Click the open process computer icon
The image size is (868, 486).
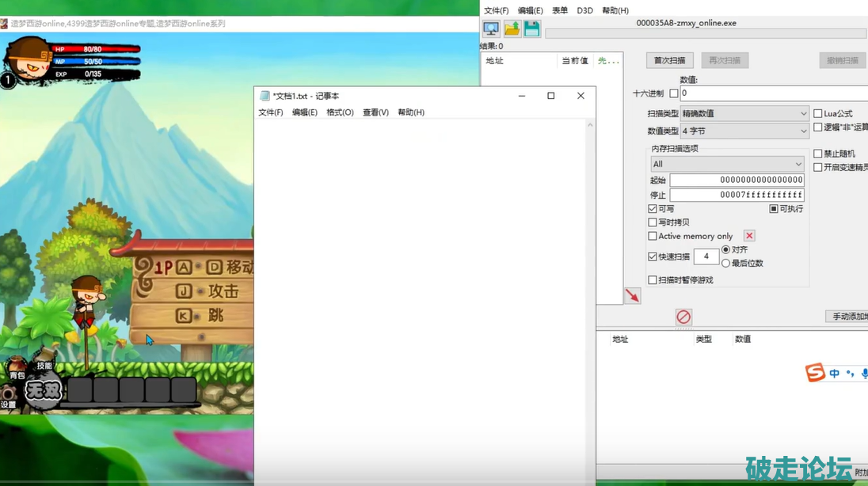click(491, 29)
